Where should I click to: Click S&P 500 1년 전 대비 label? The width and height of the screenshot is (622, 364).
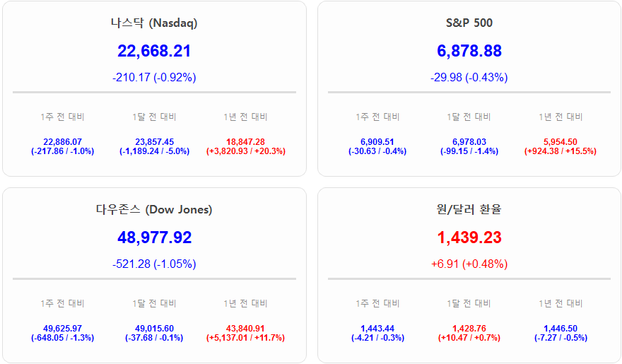coord(561,117)
